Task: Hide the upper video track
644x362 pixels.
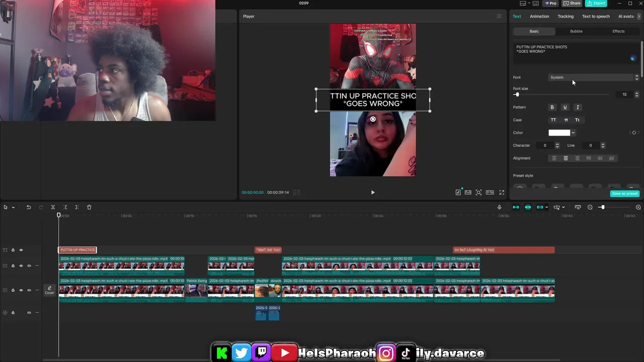Action: [21, 265]
